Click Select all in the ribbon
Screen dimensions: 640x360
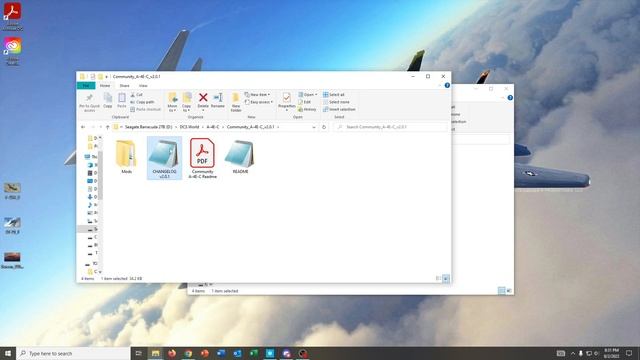click(334, 95)
